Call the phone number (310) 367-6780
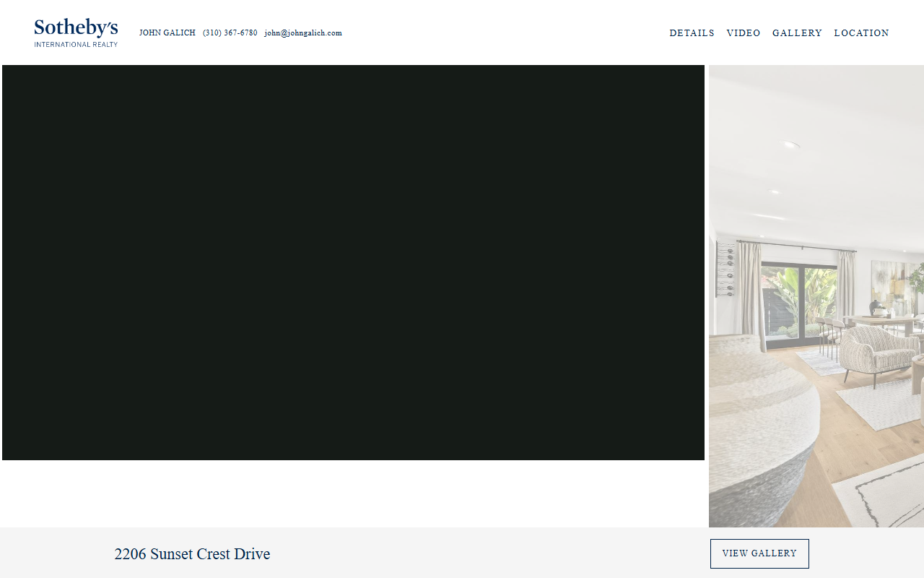The image size is (924, 578). pos(230,33)
